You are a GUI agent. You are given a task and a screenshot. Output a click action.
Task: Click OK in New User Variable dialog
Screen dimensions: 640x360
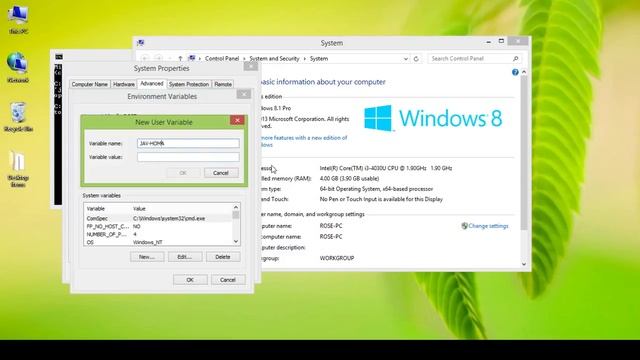pyautogui.click(x=183, y=173)
